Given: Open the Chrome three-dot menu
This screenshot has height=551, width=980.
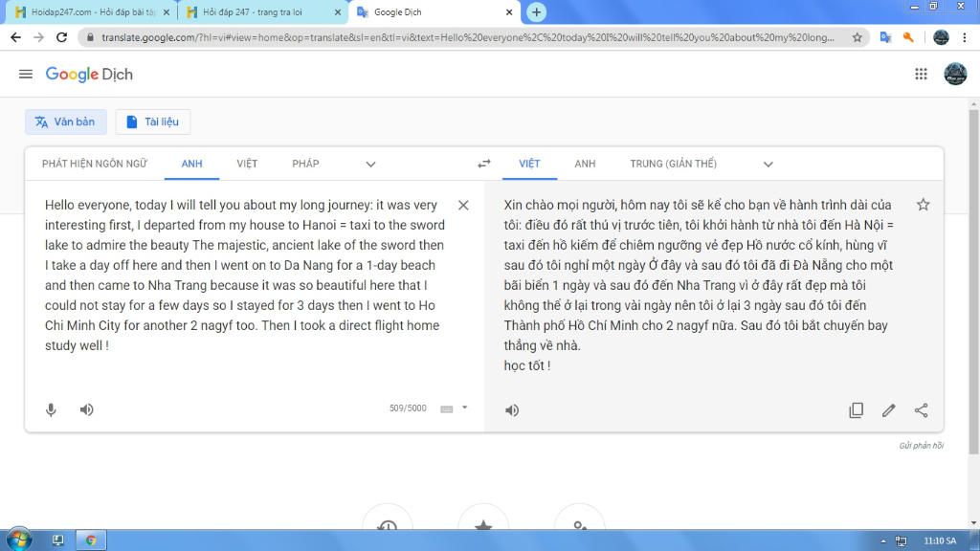Looking at the screenshot, I should tap(965, 37).
